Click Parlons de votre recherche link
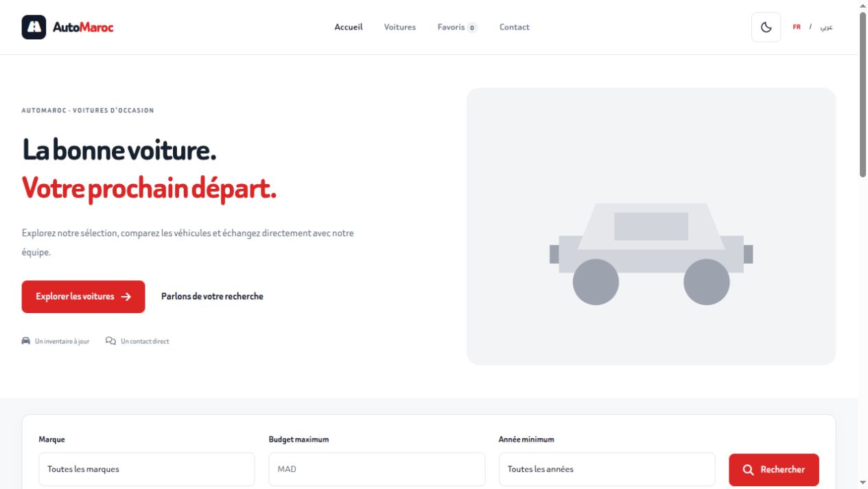Viewport: 868px width, 489px height. coord(212,297)
